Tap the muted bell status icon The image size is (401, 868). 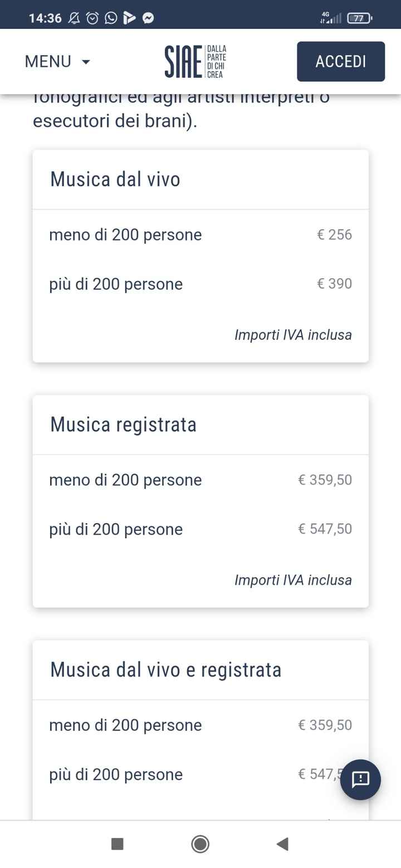[74, 18]
